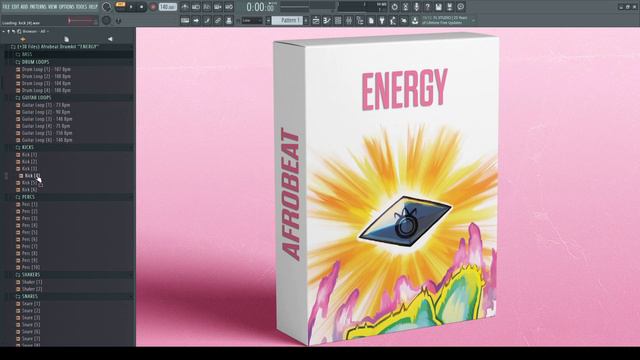Screen dimensions: 640x360
Task: Click the FL STUDIO news panel text
Action: (x=445, y=20)
